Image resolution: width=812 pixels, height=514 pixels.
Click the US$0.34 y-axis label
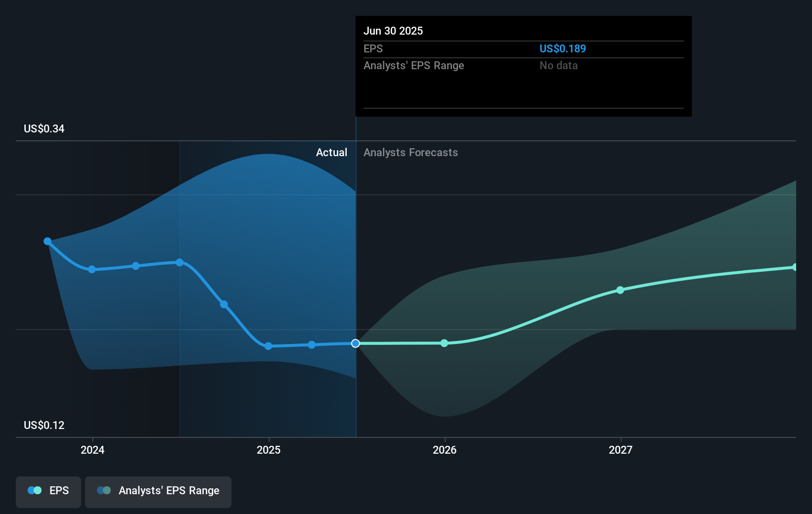click(44, 129)
